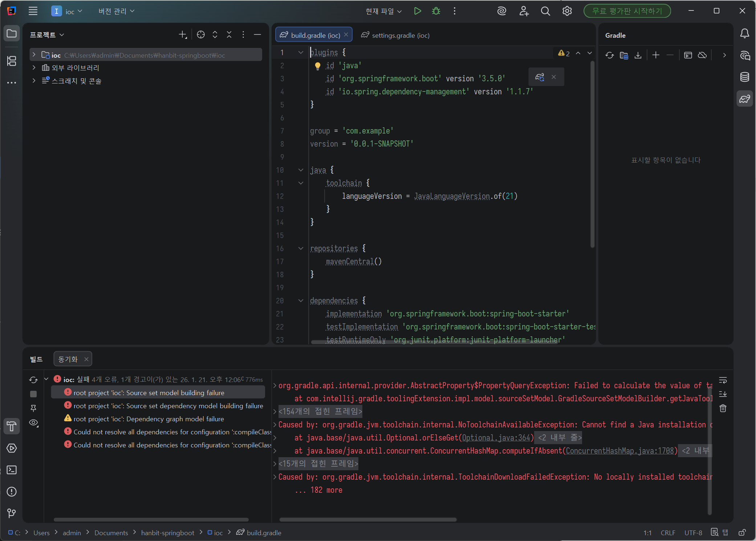Open the 버전 관리 dropdown

(x=116, y=11)
